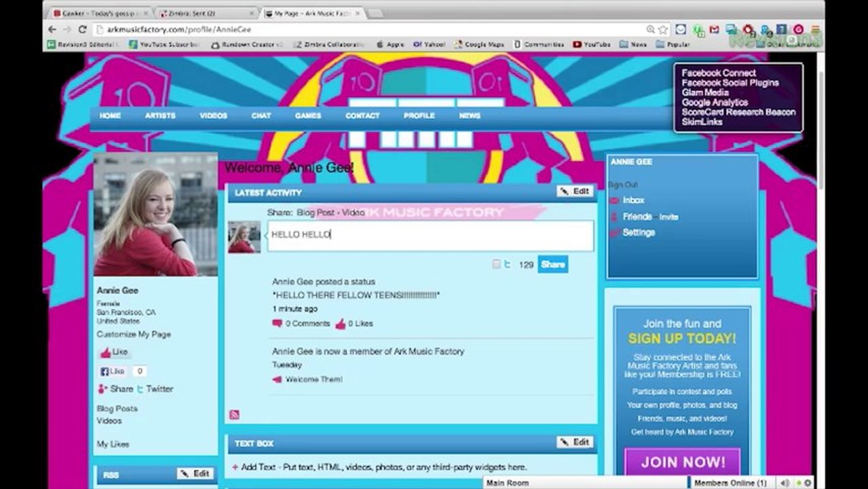This screenshot has height=489, width=868.
Task: Switch to the Zimbra: Sent (2) tab
Action: pyautogui.click(x=206, y=13)
